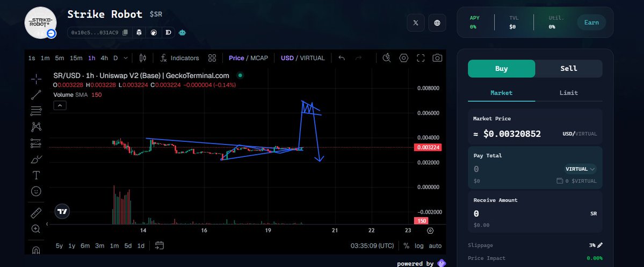This screenshot has height=267, width=644.
Task: Open the Fibonacci retracement tools
Action: (x=36, y=111)
